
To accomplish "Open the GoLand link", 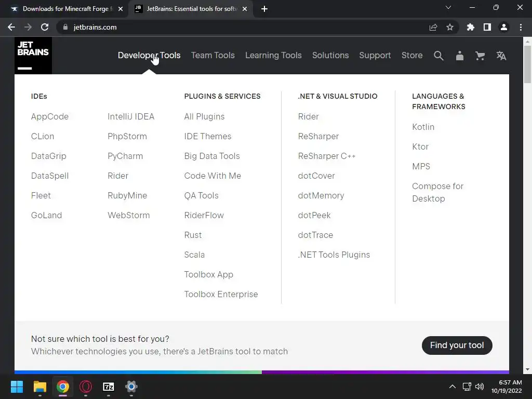I will [x=46, y=215].
